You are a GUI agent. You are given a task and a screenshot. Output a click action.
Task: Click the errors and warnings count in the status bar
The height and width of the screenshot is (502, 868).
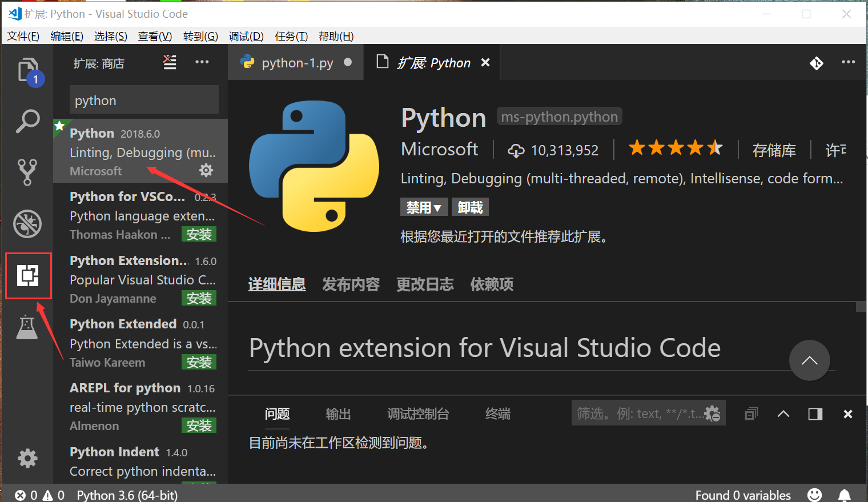40,495
